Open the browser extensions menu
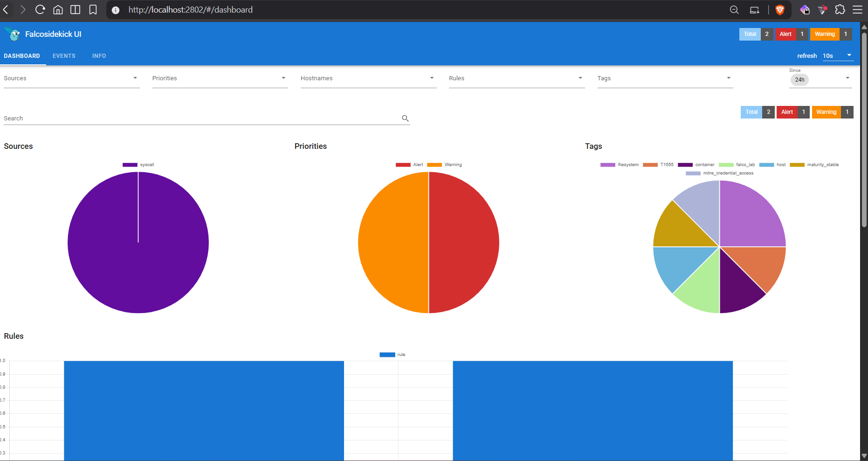Image resolution: width=868 pixels, height=461 pixels. (x=840, y=10)
